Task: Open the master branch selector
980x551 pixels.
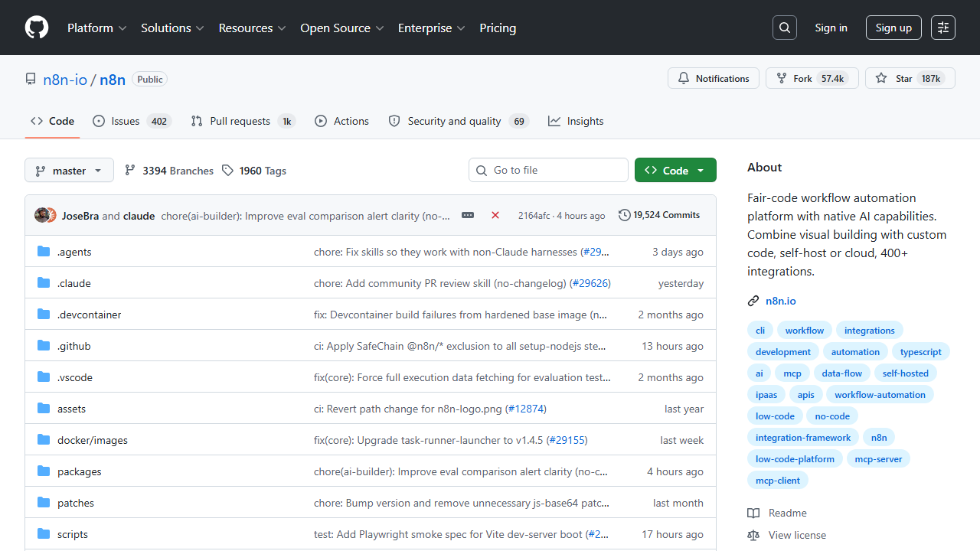Action: pyautogui.click(x=69, y=170)
